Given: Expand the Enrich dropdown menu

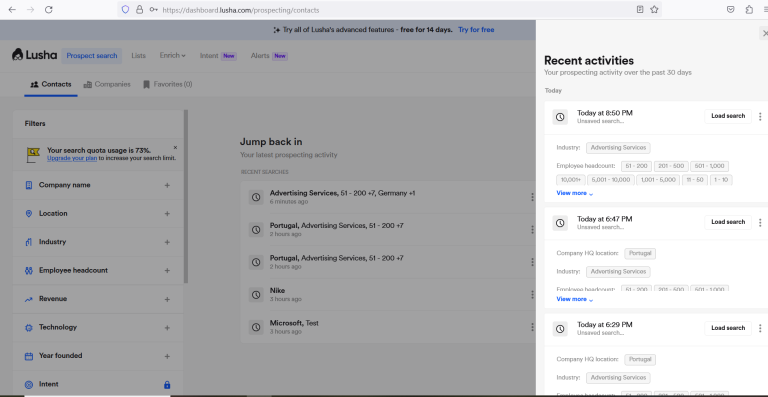Looking at the screenshot, I should coord(172,56).
